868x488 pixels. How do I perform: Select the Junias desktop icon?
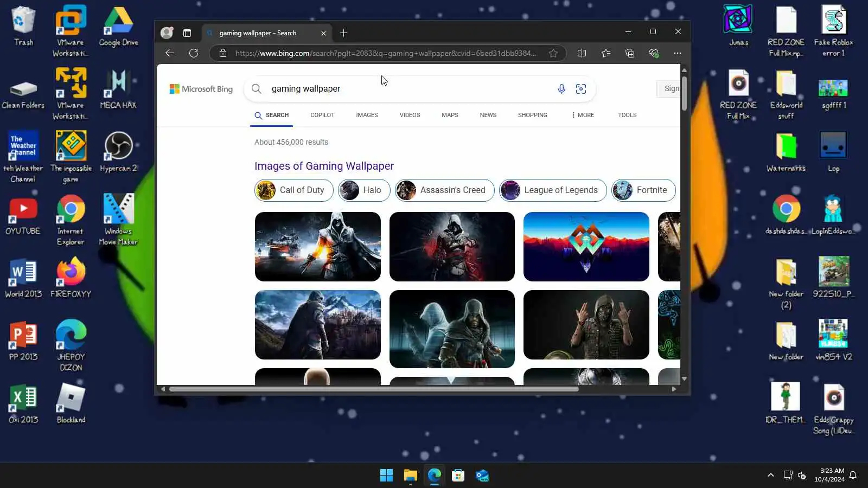coord(738,26)
